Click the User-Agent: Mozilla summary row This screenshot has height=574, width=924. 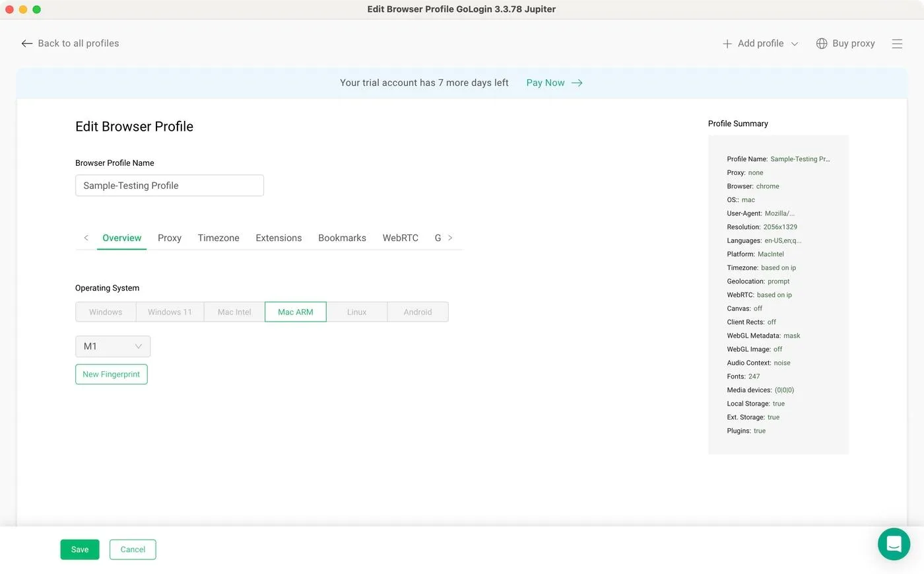point(761,214)
